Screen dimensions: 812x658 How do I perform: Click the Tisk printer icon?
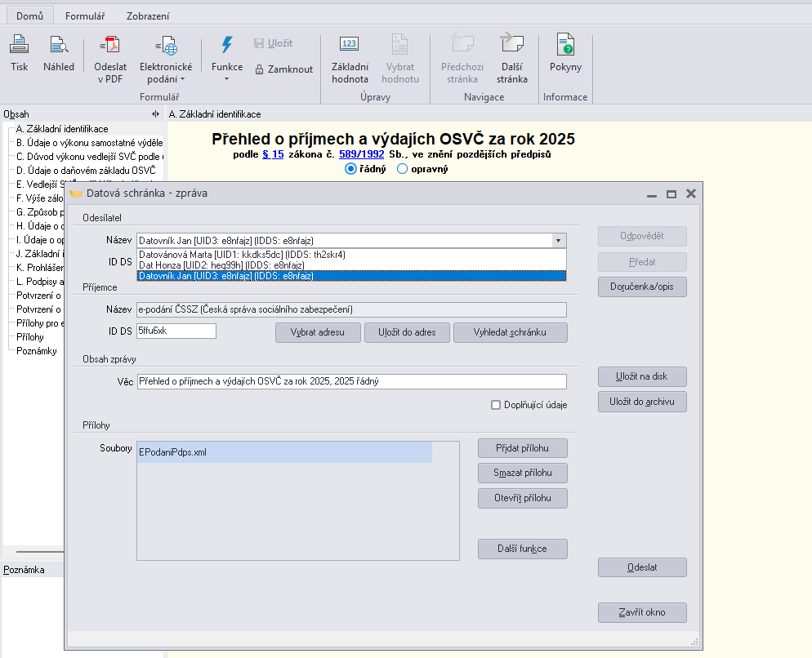point(19,46)
